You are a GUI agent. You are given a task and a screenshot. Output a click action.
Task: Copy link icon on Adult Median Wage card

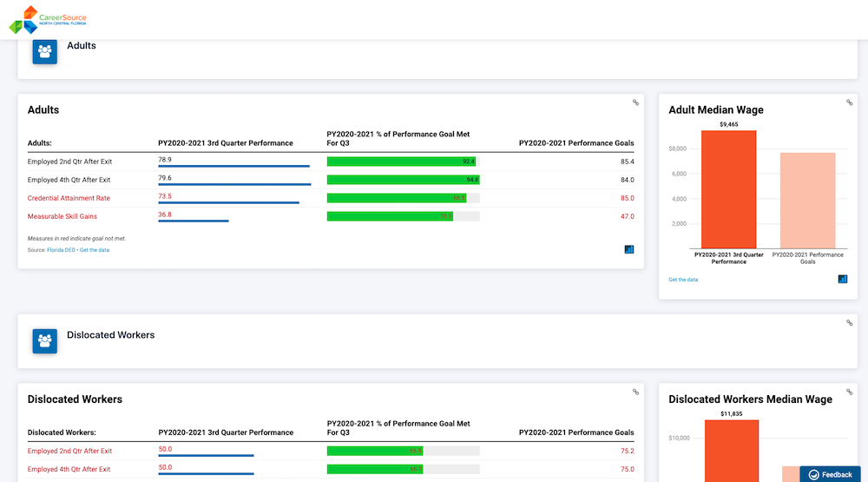(849, 102)
